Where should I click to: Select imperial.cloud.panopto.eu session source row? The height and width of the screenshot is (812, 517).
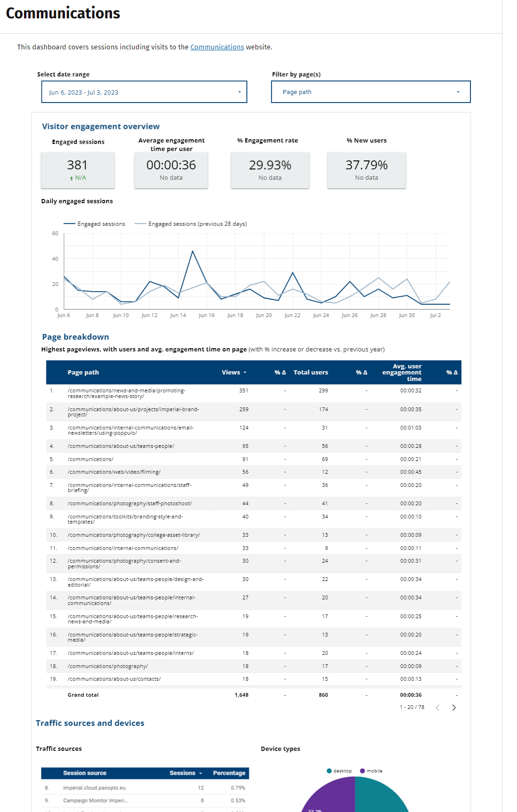pyautogui.click(x=94, y=788)
